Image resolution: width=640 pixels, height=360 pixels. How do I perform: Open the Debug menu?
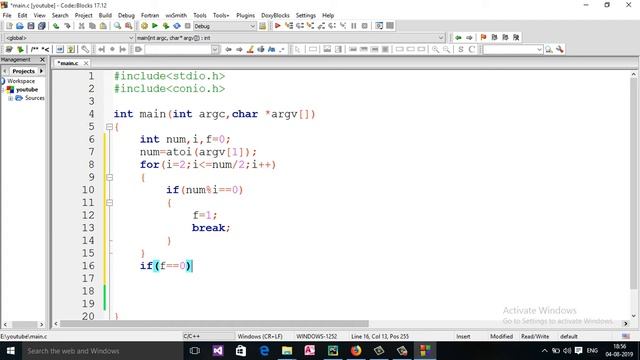(x=126, y=15)
